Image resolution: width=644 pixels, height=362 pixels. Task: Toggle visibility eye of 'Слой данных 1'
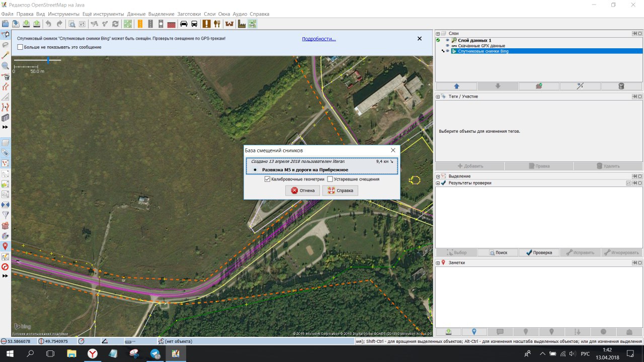[x=447, y=40]
